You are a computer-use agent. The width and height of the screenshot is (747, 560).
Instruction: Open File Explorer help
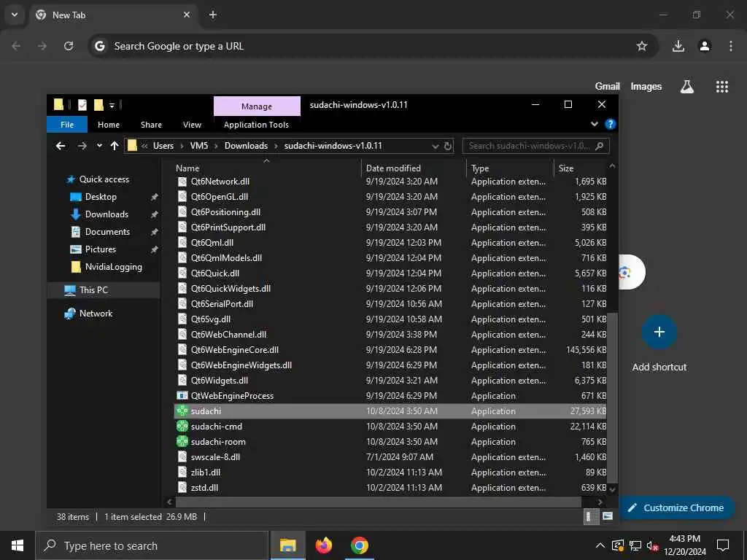(611, 124)
